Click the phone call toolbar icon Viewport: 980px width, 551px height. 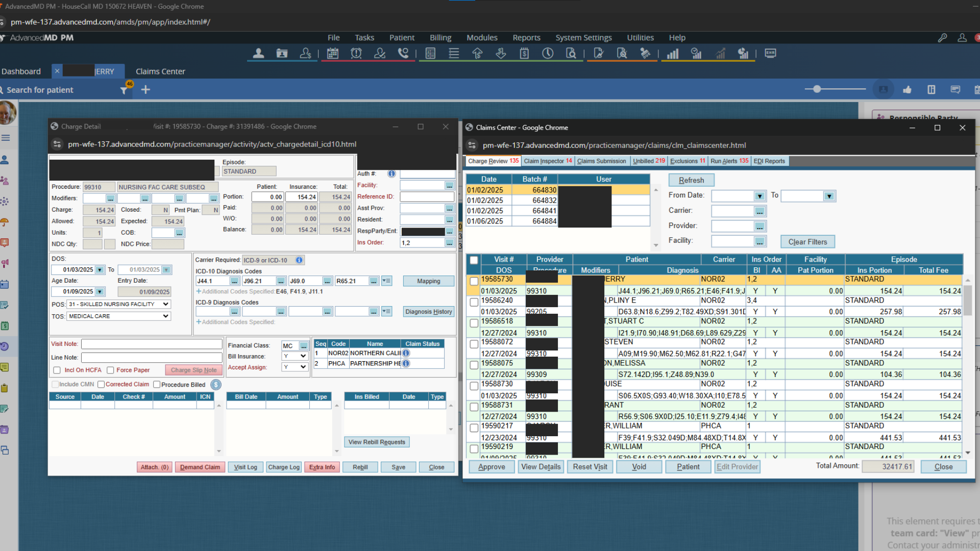403,54
